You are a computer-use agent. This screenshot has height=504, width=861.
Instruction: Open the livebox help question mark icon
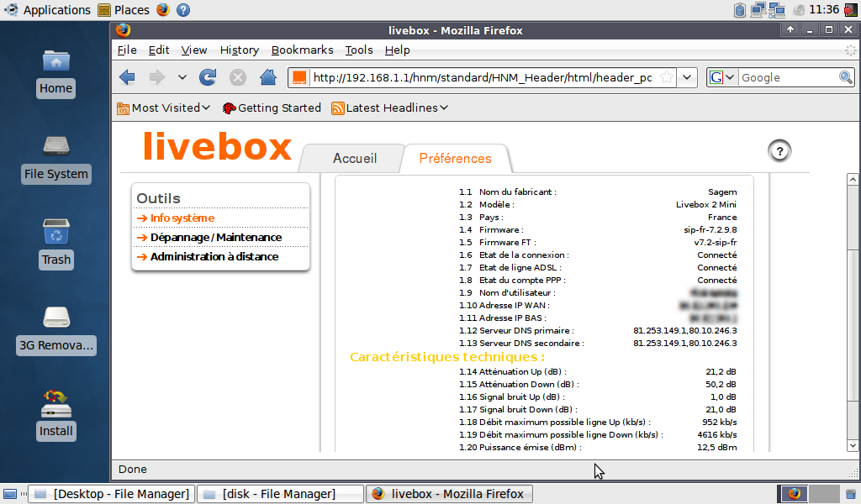779,151
